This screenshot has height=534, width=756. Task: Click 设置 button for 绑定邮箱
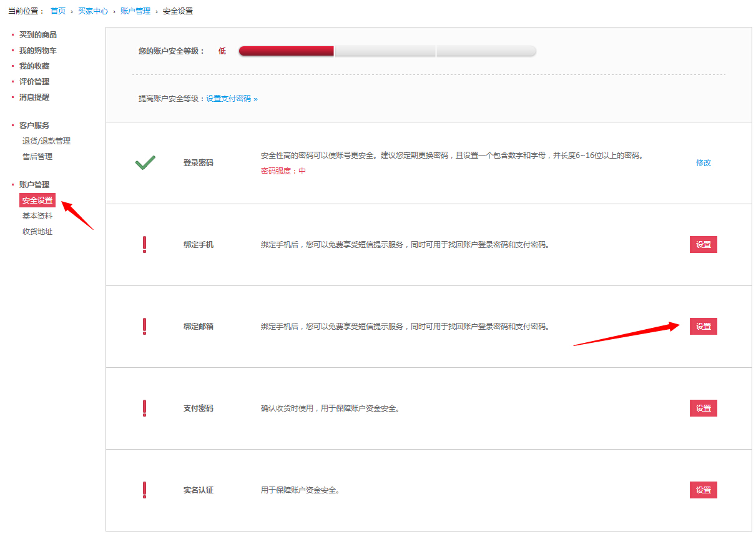point(704,327)
